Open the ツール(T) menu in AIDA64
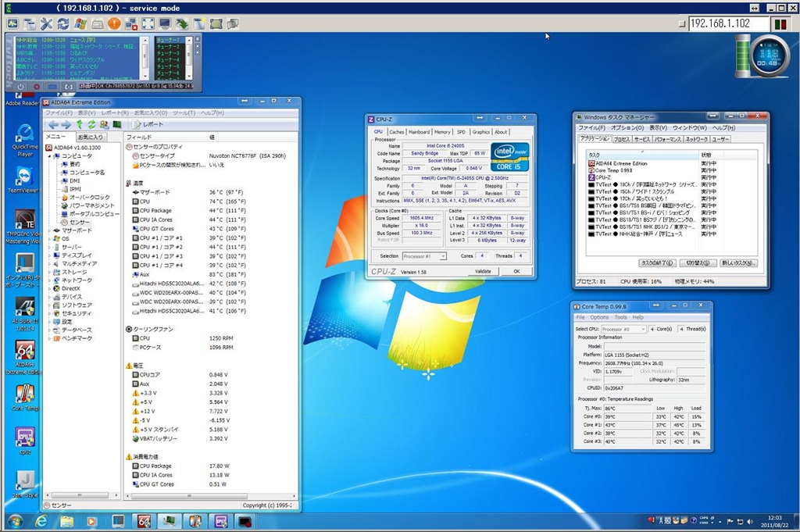The image size is (800, 532). point(184,112)
